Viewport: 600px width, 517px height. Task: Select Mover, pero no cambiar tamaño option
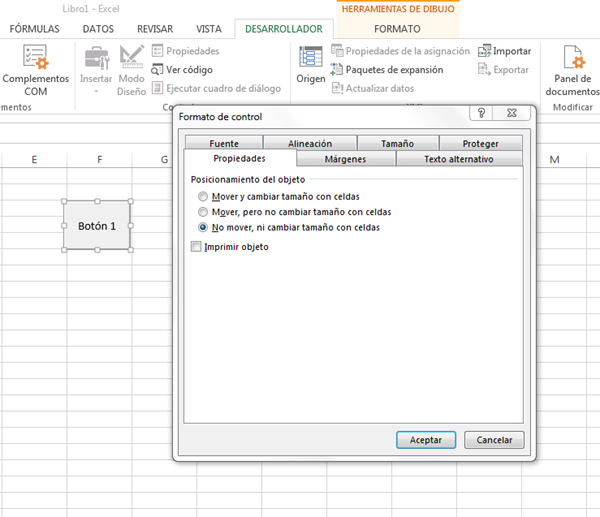(x=204, y=212)
